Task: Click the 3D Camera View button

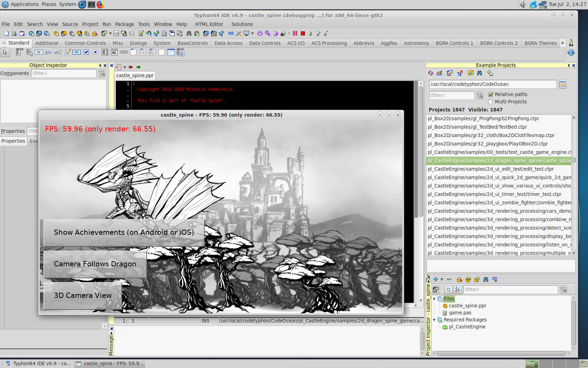Action: click(x=83, y=295)
